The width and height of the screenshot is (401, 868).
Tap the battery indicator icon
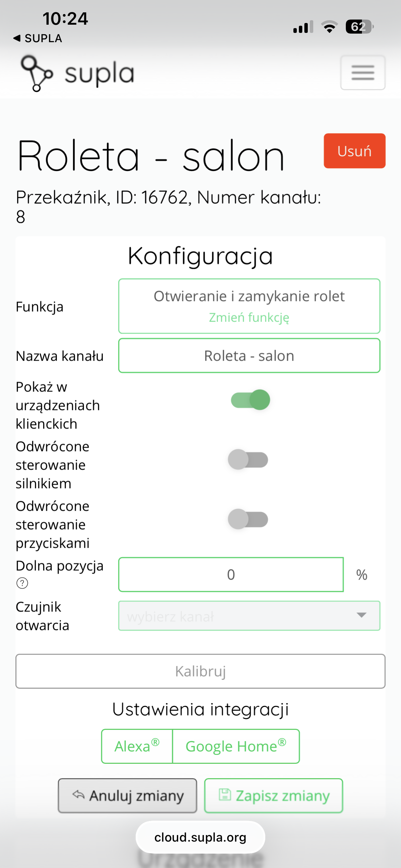tap(359, 27)
